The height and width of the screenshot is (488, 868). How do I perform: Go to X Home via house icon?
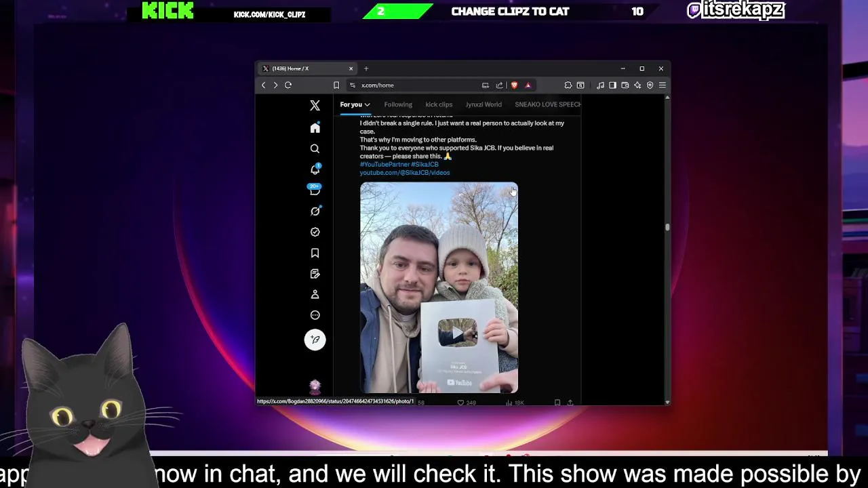[x=315, y=128]
